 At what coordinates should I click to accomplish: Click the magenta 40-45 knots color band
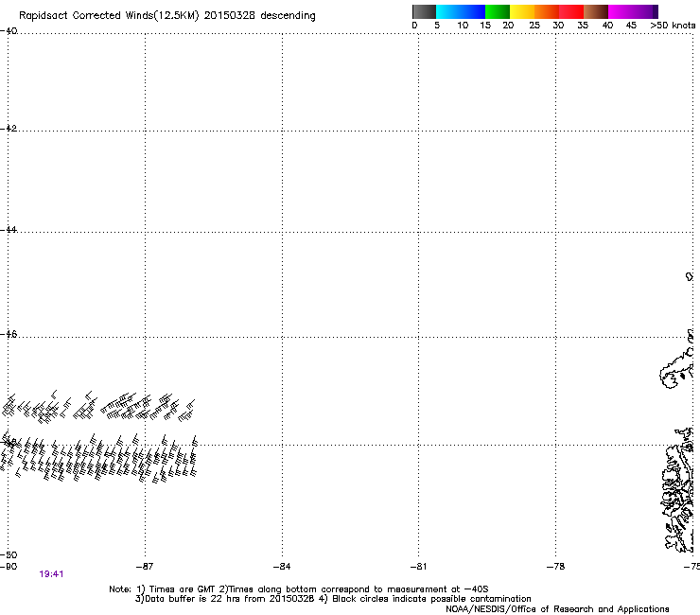tap(621, 11)
